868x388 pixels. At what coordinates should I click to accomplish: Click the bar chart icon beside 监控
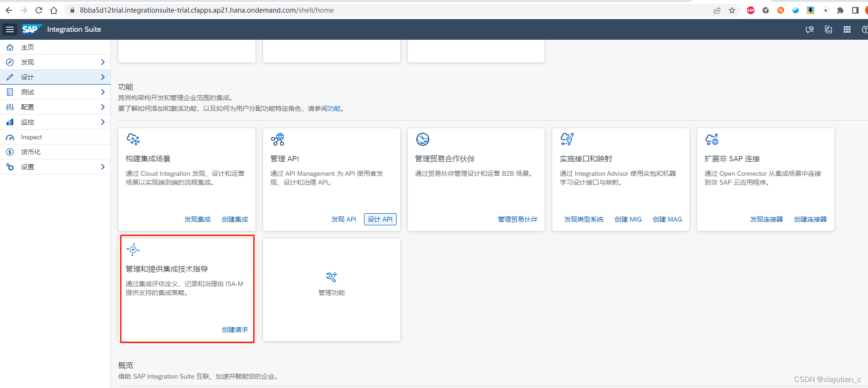(10, 122)
